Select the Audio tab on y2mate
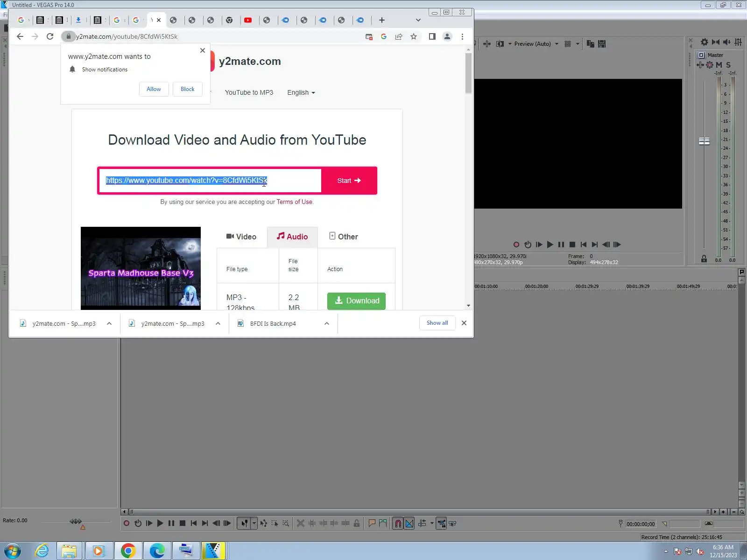The height and width of the screenshot is (560, 747). 292,237
